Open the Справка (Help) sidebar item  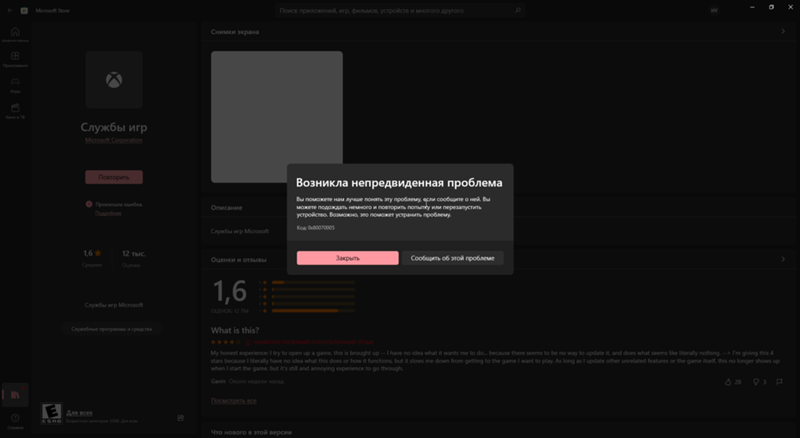pos(15,421)
